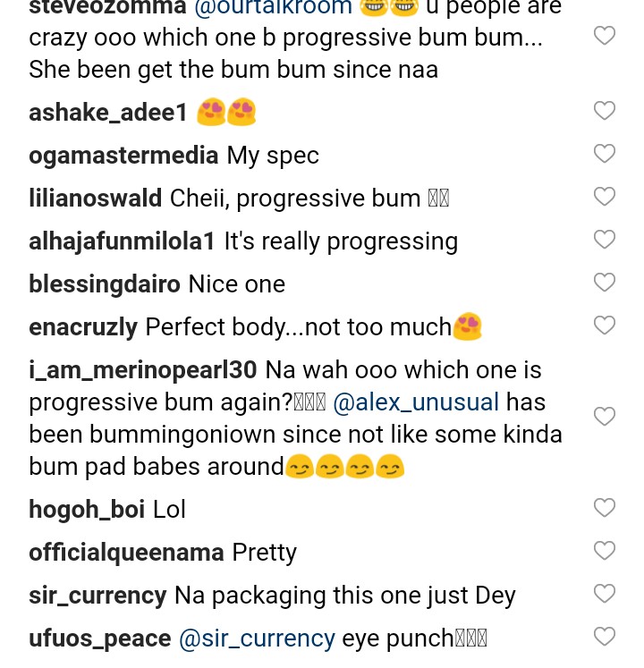The height and width of the screenshot is (668, 644).
Task: Tap heart on ogamastermedia's comment
Action: point(605,154)
